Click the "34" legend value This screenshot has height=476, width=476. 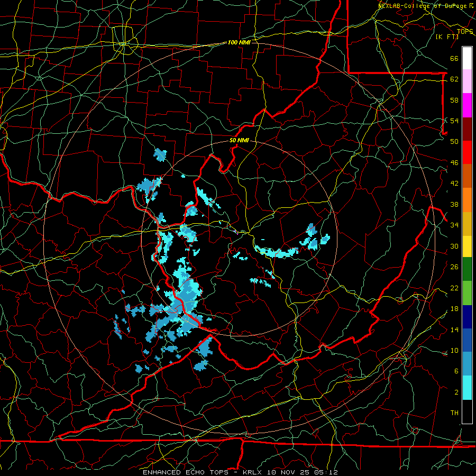454,225
